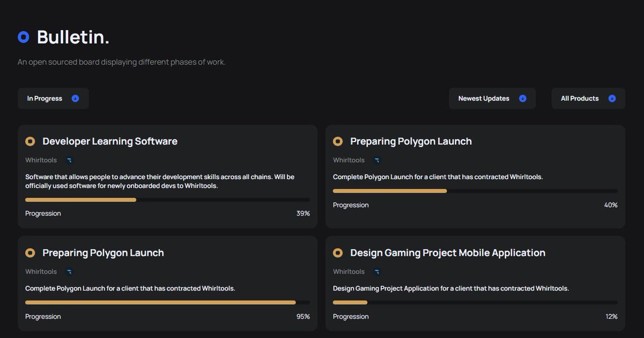Click the blue Bulletin logo circle

click(x=23, y=37)
